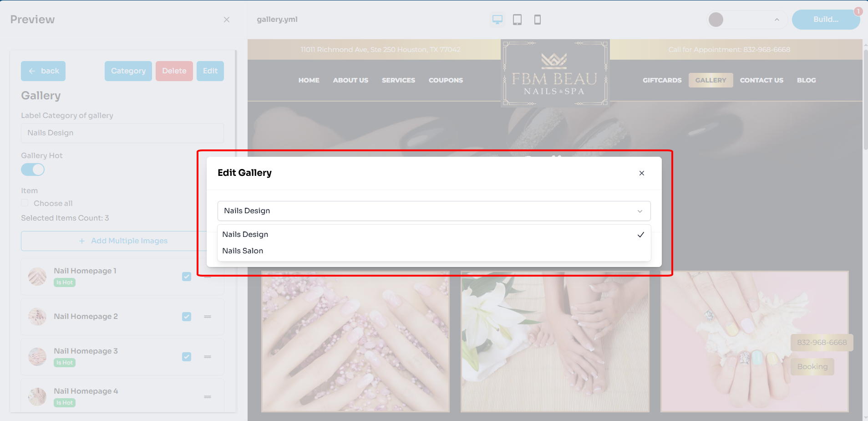Close the Edit Gallery dialog
Image resolution: width=868 pixels, height=421 pixels.
[x=641, y=173]
